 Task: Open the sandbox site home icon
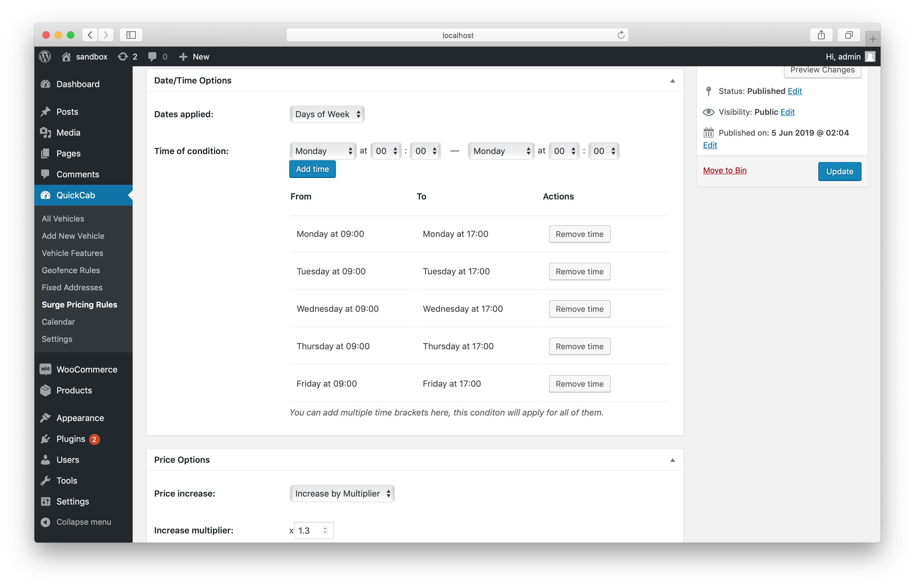point(66,56)
